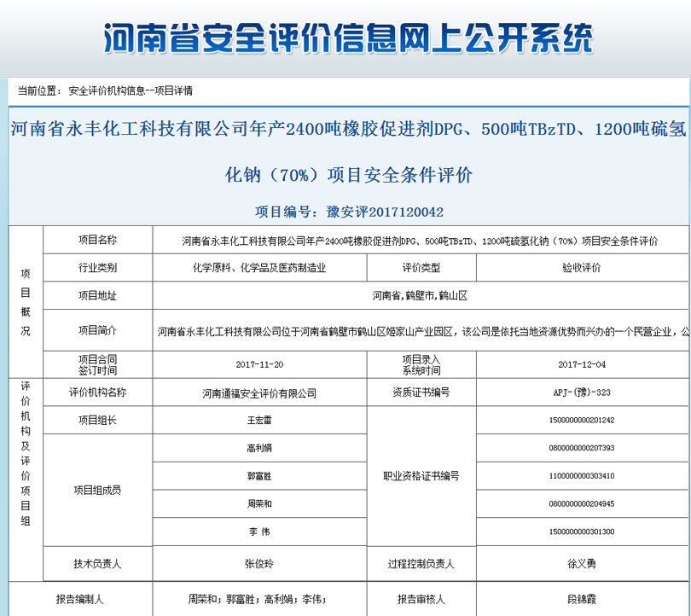
Task: Click the technical lead name 张俊玲
Action: pos(259,564)
